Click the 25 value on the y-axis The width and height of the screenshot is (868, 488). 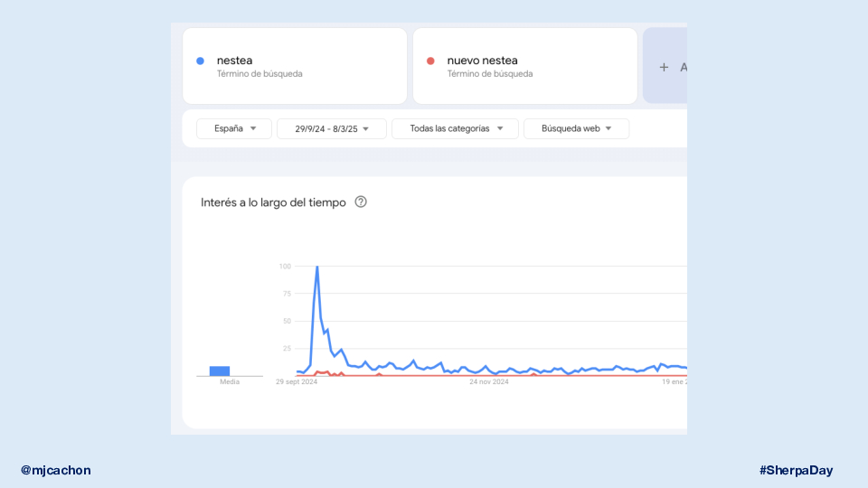pos(287,349)
